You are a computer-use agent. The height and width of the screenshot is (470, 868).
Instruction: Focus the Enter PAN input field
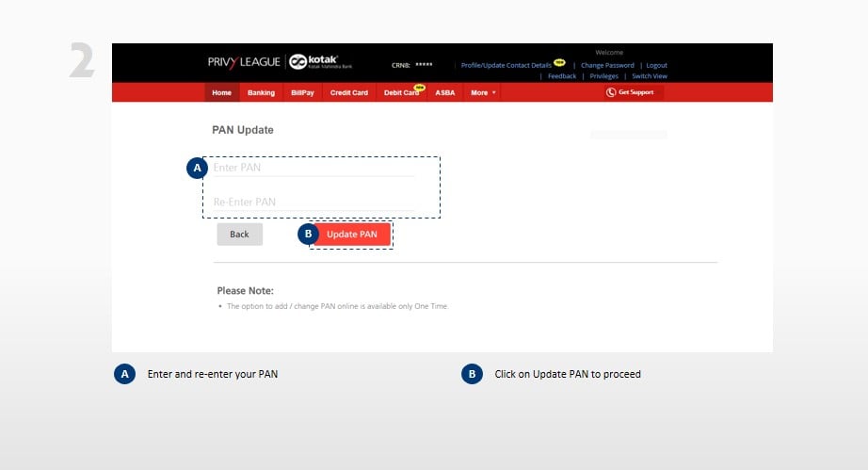point(313,168)
